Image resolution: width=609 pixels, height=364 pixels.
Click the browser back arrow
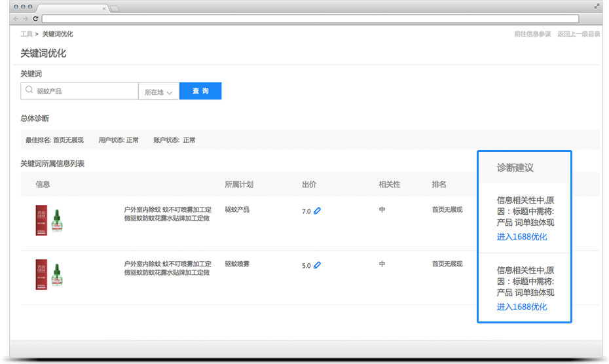[16, 18]
